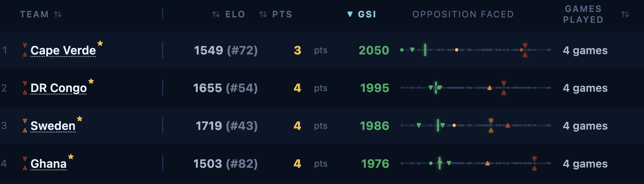Click green bar on Cape Verde opposition chart
The height and width of the screenshot is (184, 644).
pos(425,50)
